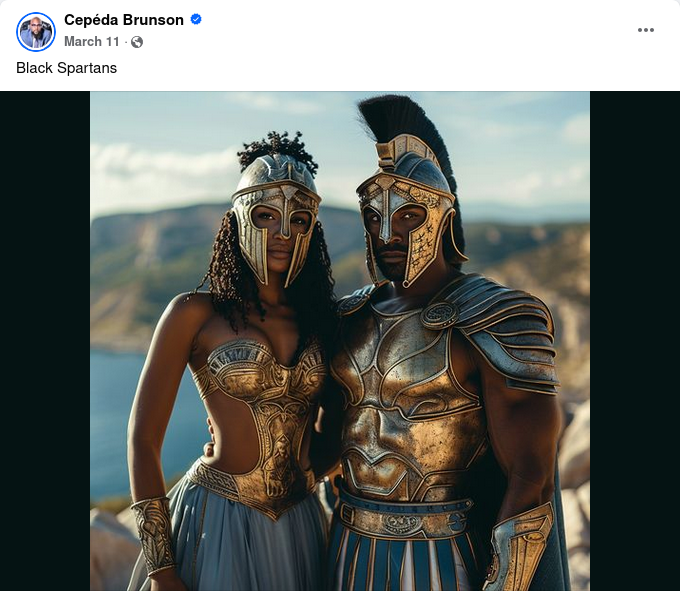Click the black letterbox left of photo
680x591 pixels.
click(x=45, y=341)
